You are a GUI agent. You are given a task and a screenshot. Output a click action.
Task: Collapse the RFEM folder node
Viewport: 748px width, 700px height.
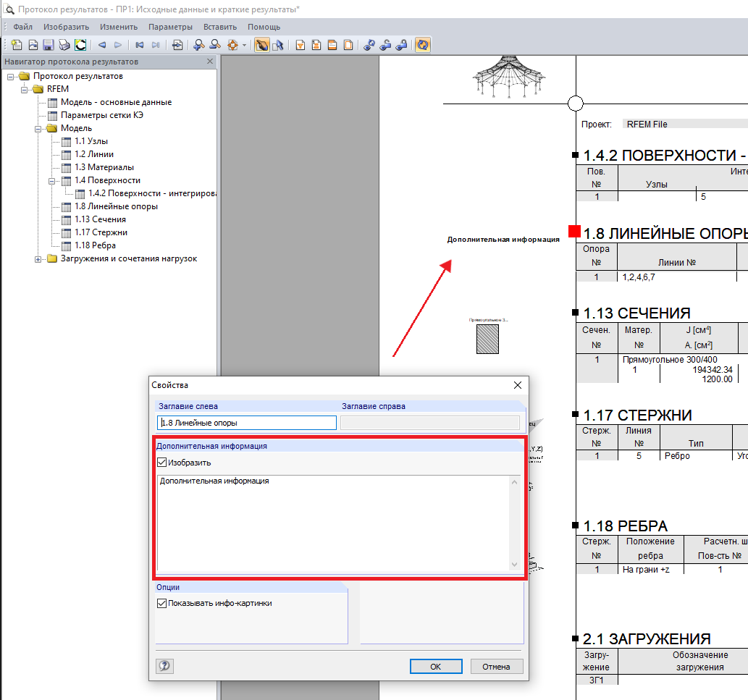pyautogui.click(x=24, y=89)
